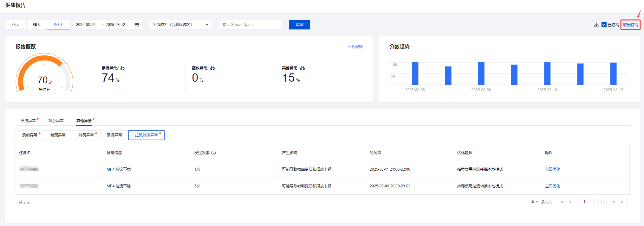Open the date range calendar icon
The image size is (644, 226).
point(137,25)
